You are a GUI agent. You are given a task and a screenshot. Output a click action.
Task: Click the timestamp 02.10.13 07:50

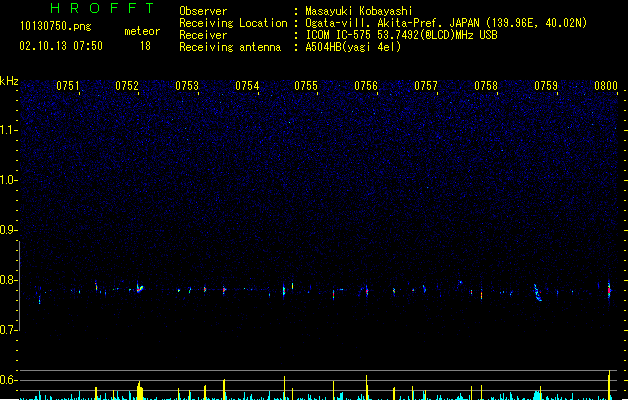coord(61,46)
